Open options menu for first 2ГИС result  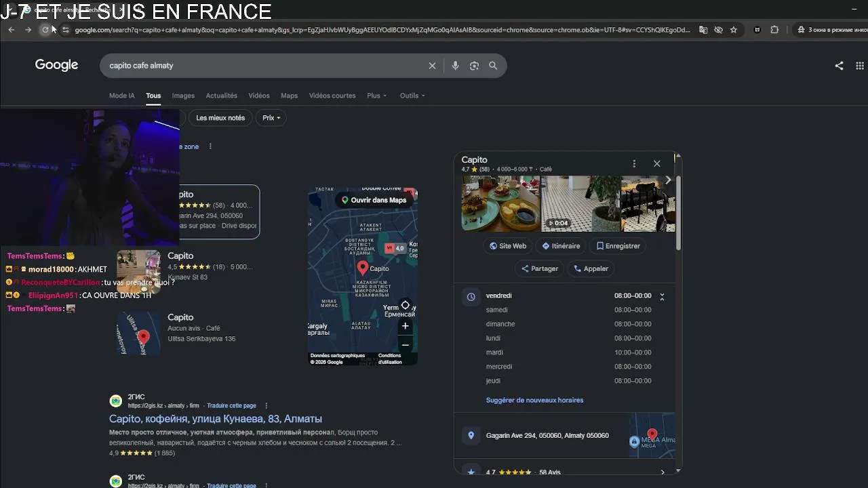coord(266,406)
